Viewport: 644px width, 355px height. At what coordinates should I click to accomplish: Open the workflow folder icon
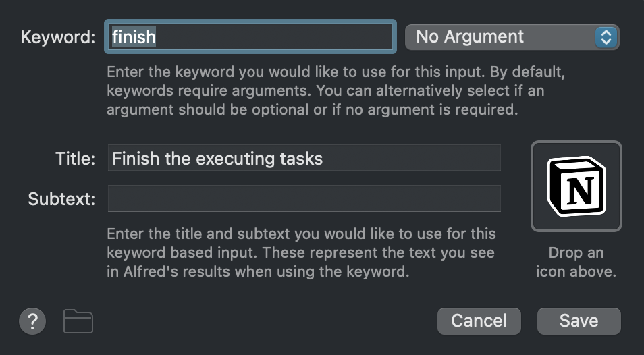pos(78,321)
